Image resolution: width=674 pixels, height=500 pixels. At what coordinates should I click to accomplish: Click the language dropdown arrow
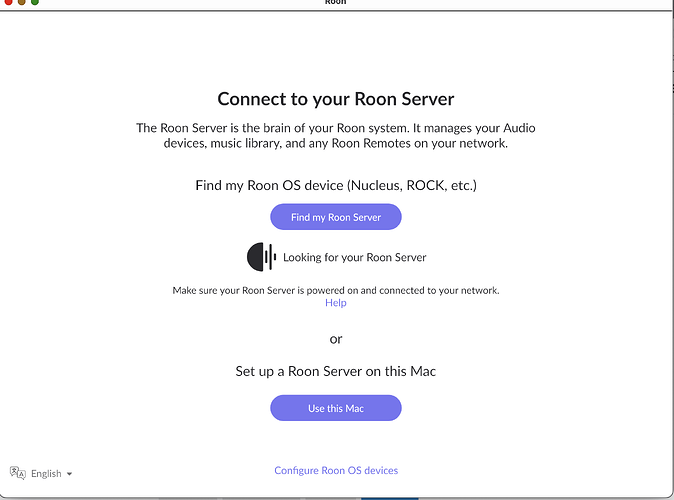click(69, 474)
